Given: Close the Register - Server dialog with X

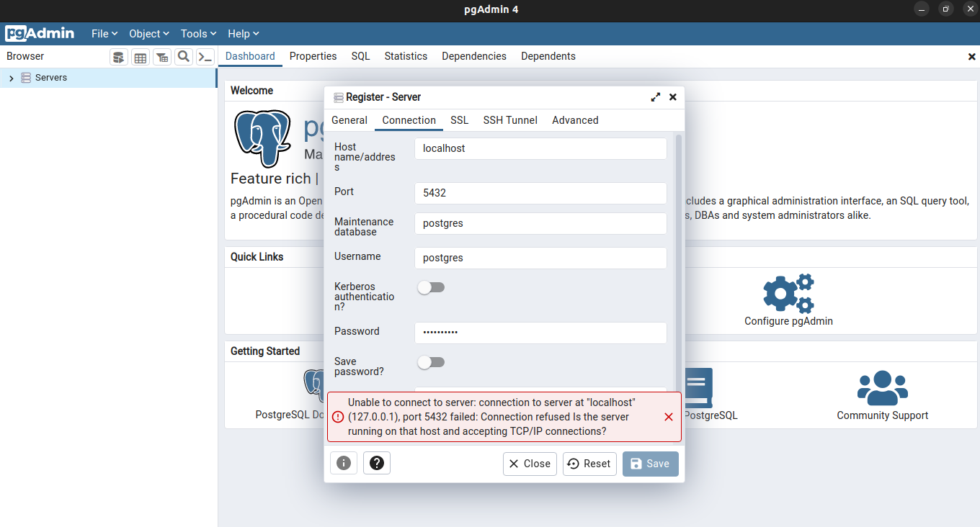Looking at the screenshot, I should pyautogui.click(x=673, y=97).
